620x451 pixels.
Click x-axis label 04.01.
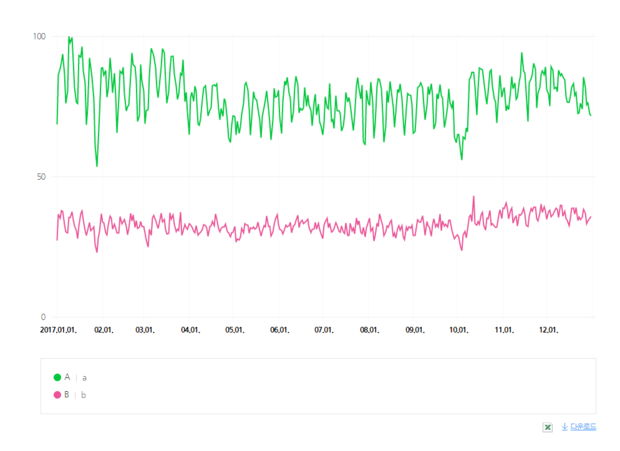coord(190,330)
